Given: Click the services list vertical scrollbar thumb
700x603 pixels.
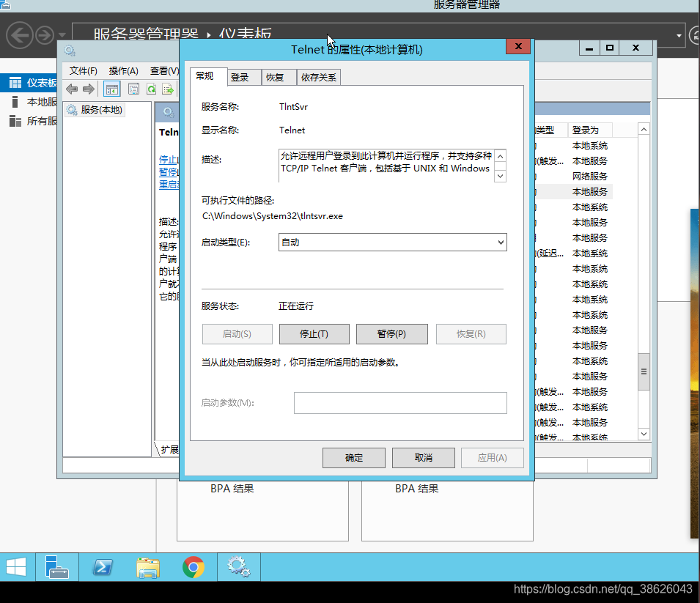Looking at the screenshot, I should click(x=644, y=371).
